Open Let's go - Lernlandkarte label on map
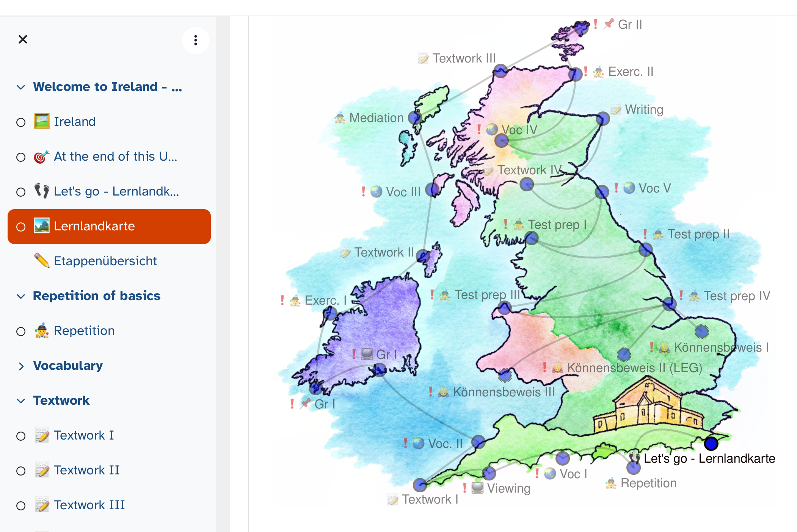 click(709, 458)
